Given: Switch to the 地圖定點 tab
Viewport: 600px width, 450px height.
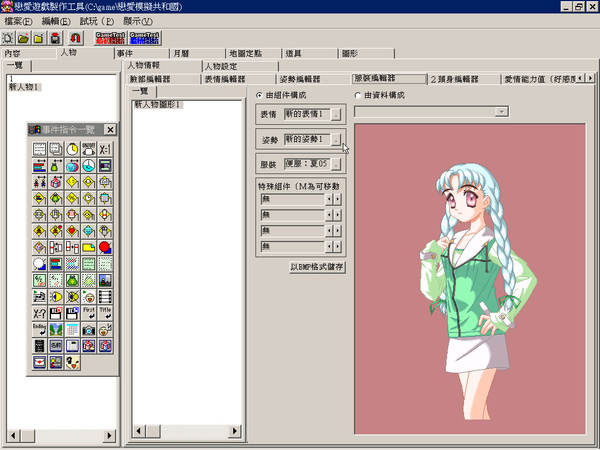Looking at the screenshot, I should click(254, 54).
